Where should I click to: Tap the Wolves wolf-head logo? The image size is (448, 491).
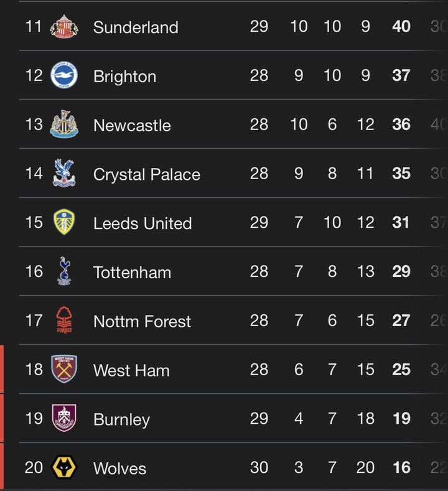(x=64, y=467)
